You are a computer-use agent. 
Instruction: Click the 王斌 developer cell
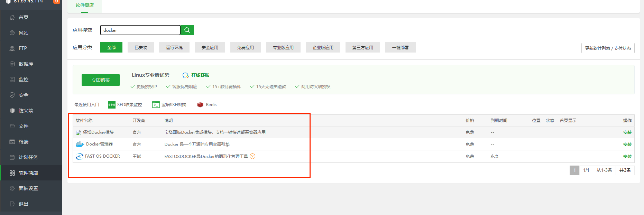click(x=137, y=157)
